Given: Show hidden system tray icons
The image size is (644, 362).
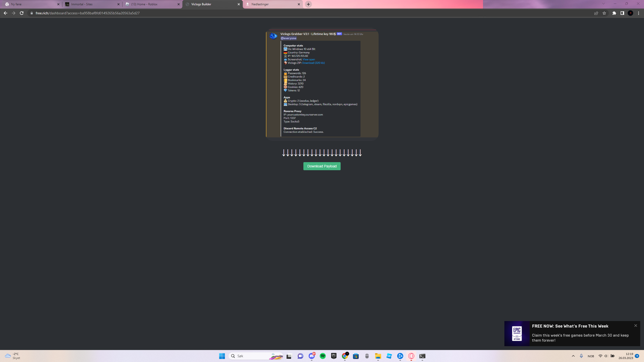Looking at the screenshot, I should pyautogui.click(x=573, y=356).
